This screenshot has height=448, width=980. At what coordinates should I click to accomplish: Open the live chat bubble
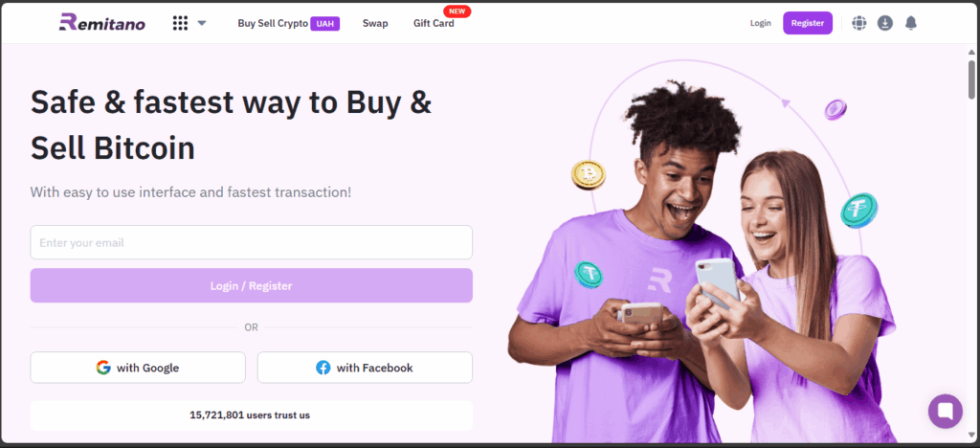click(x=946, y=411)
